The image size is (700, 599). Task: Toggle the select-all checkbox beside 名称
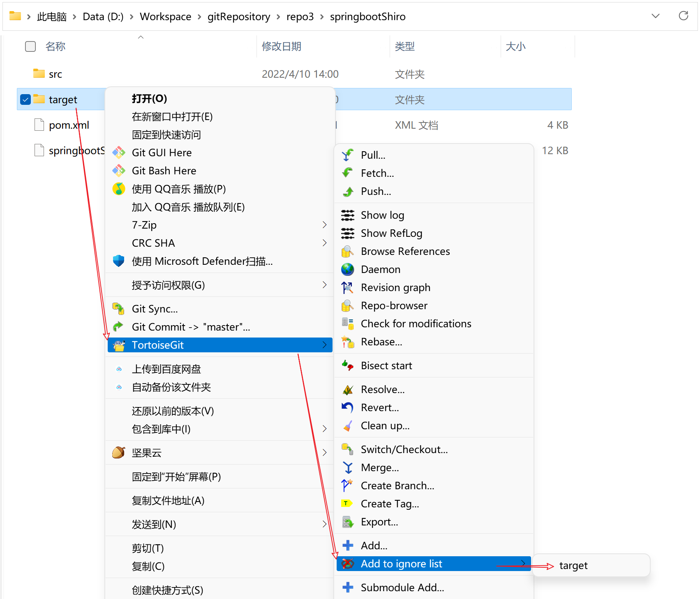pos(30,46)
